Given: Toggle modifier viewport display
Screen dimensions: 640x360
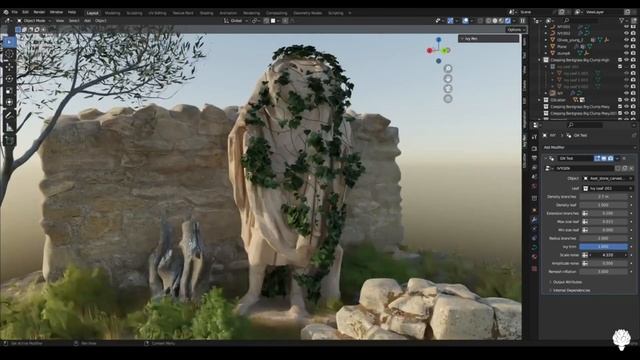Looking at the screenshot, I should [604, 158].
